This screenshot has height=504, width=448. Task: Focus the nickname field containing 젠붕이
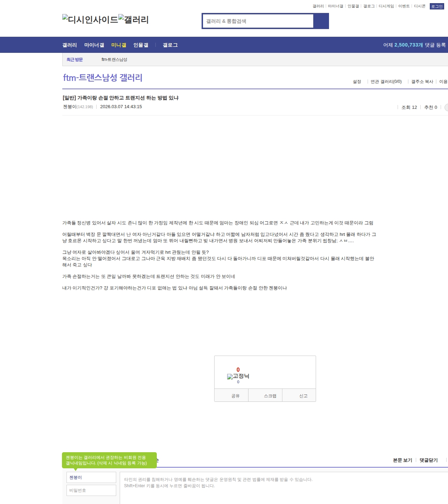point(91,477)
